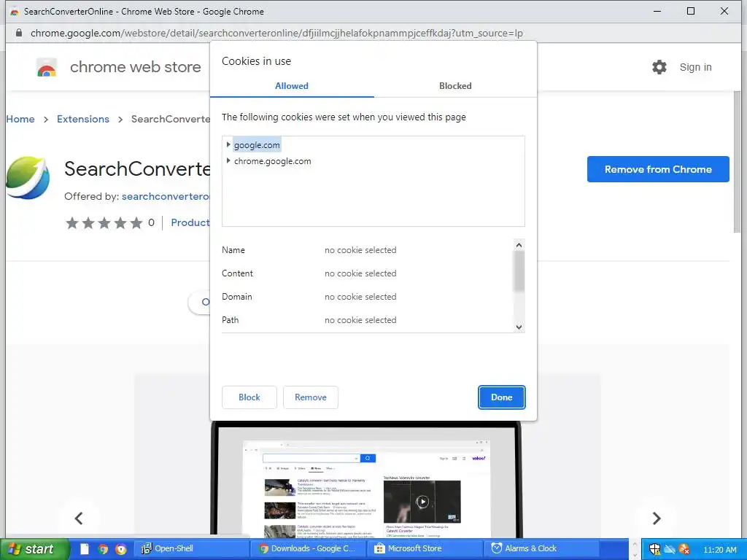This screenshot has height=560, width=747.
Task: Click cookie details scroll up arrow
Action: [x=519, y=245]
